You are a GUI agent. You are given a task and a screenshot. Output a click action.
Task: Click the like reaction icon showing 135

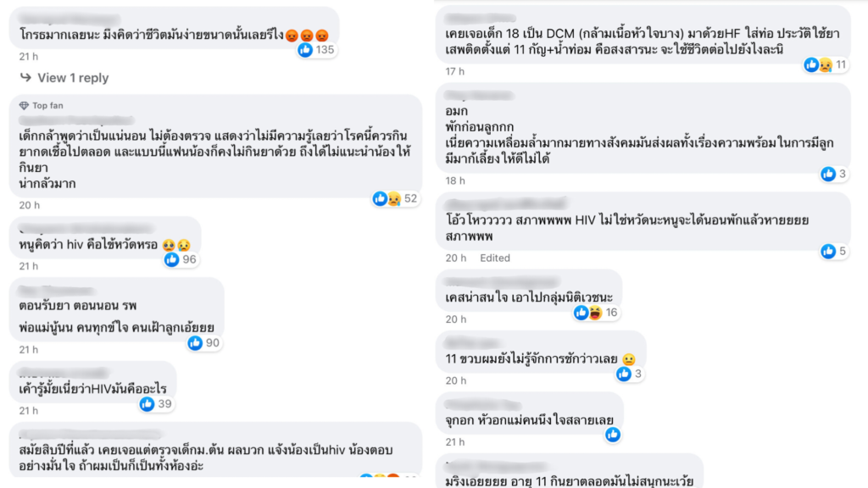[305, 50]
